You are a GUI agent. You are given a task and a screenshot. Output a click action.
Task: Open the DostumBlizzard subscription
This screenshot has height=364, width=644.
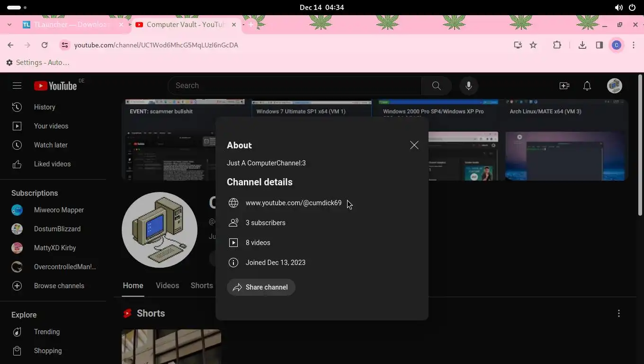pos(53,229)
